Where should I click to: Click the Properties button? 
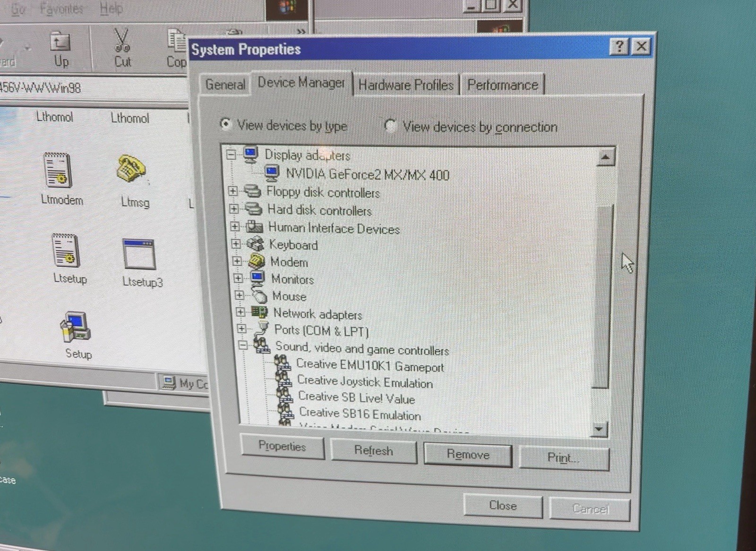click(x=282, y=446)
